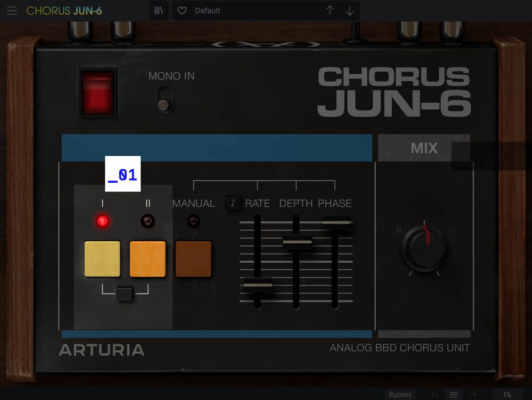This screenshot has height=400, width=532.
Task: Toggle the lock icon beside mix knob
Action: tap(398, 229)
